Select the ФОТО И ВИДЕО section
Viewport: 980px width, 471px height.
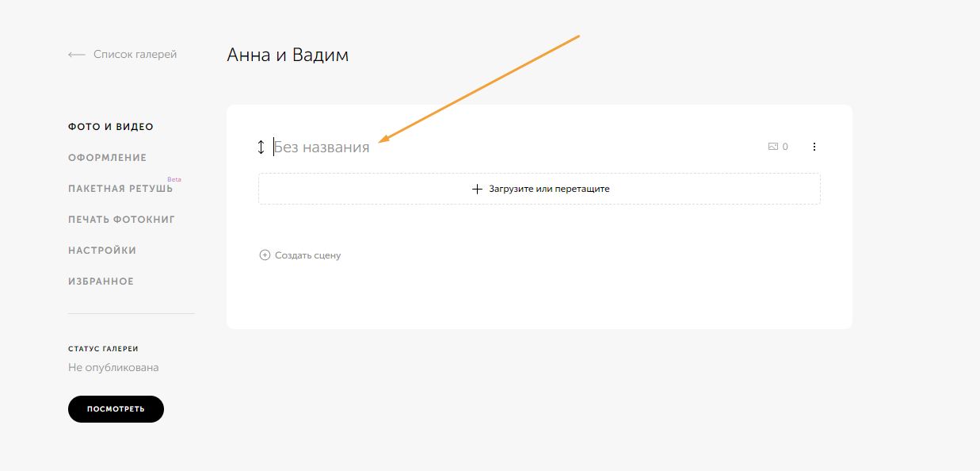(111, 127)
